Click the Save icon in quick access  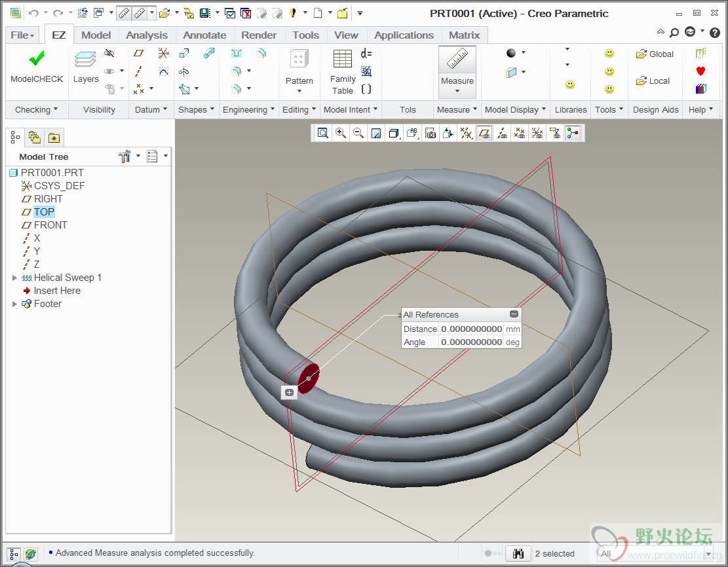(x=204, y=13)
